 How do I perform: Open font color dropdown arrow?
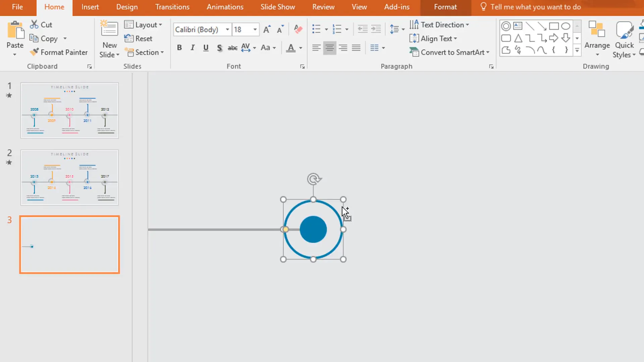point(301,48)
